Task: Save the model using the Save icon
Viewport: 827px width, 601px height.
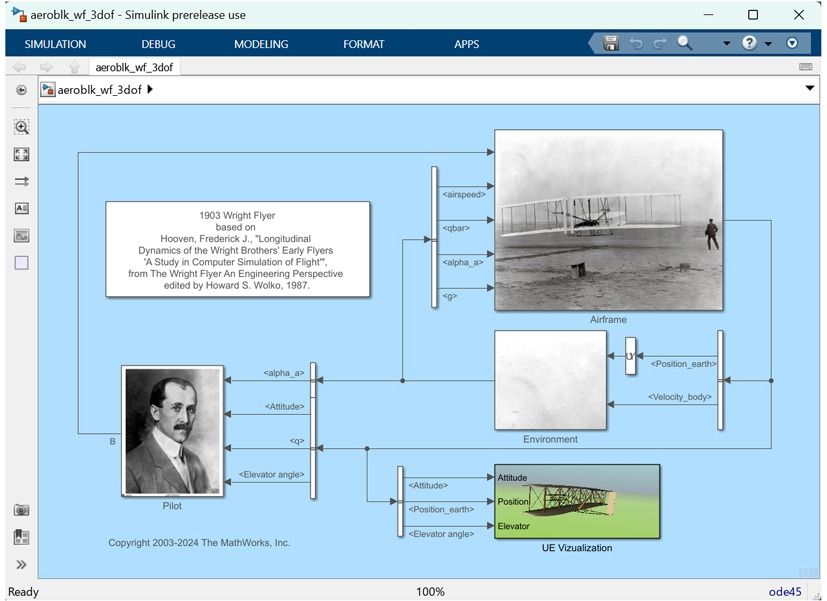Action: click(x=611, y=43)
